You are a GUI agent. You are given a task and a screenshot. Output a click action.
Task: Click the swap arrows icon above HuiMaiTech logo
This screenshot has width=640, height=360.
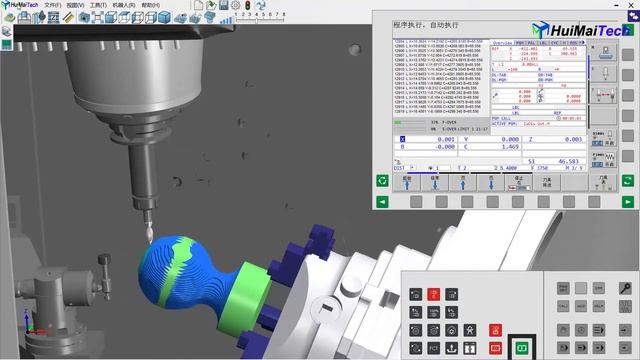[633, 16]
